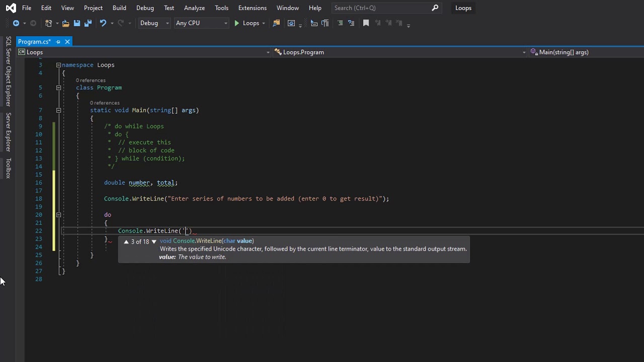Screen dimensions: 644x362
Task: Open the Debug configuration dropdown
Action: (x=154, y=23)
